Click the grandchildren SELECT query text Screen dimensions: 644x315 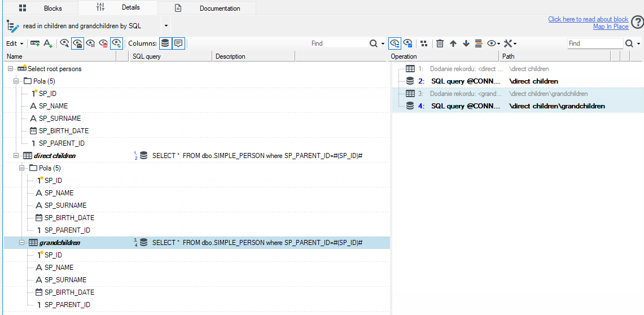tap(257, 243)
